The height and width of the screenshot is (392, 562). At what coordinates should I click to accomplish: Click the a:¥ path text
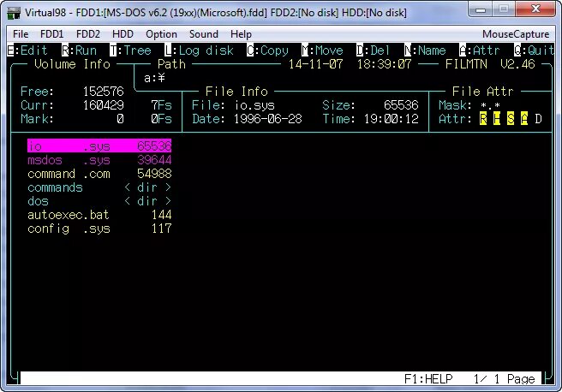click(x=154, y=78)
